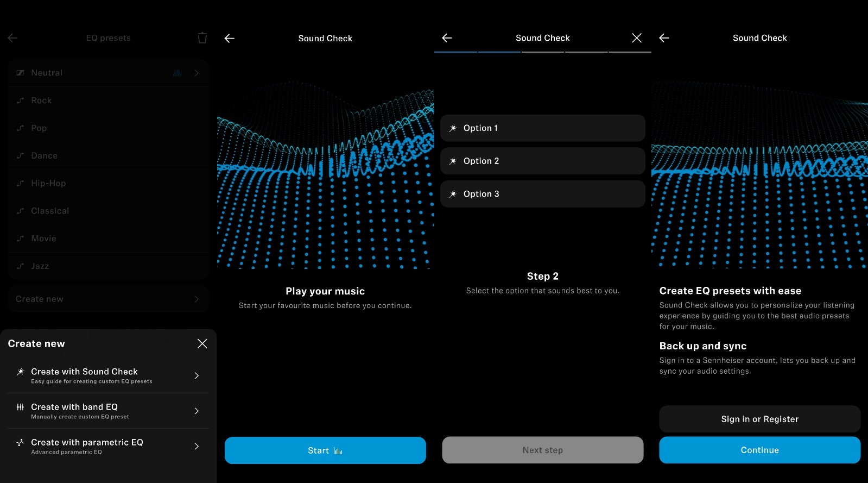This screenshot has width=868, height=483.
Task: Tap back arrow on the Play your music screen
Action: [x=230, y=38]
